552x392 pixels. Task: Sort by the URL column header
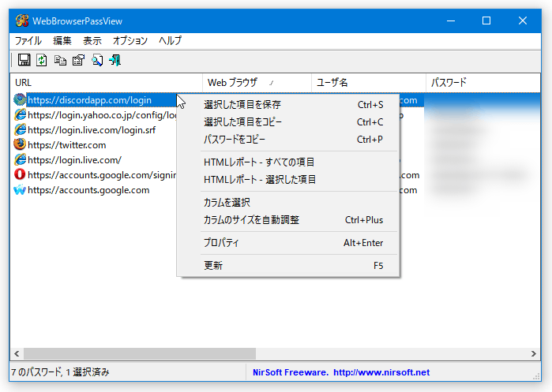pos(106,83)
